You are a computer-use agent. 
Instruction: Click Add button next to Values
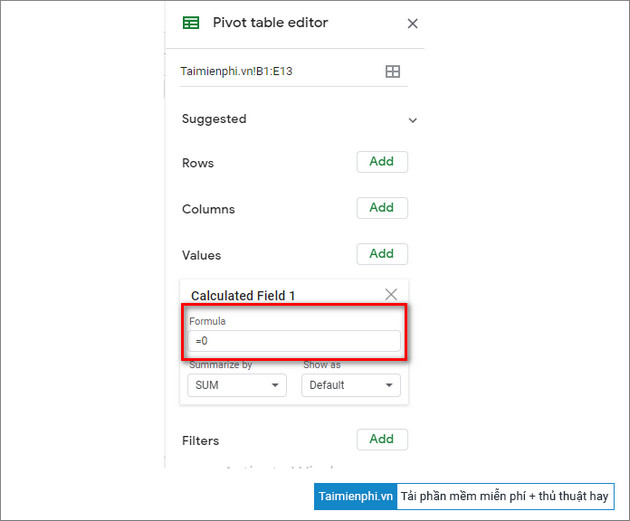(382, 254)
